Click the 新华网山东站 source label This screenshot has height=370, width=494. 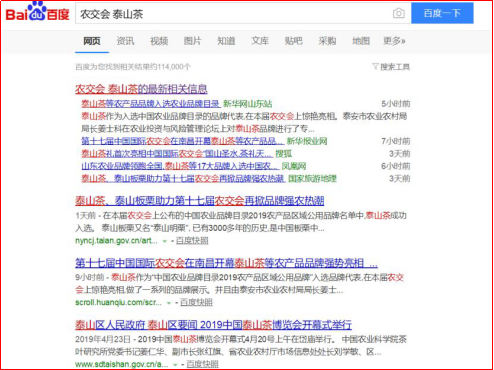[x=248, y=104]
